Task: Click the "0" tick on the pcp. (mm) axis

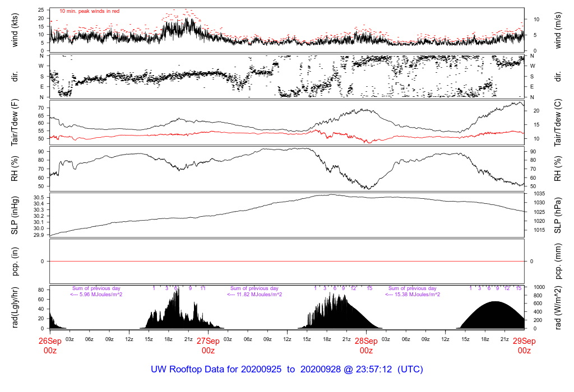Action: point(531,262)
